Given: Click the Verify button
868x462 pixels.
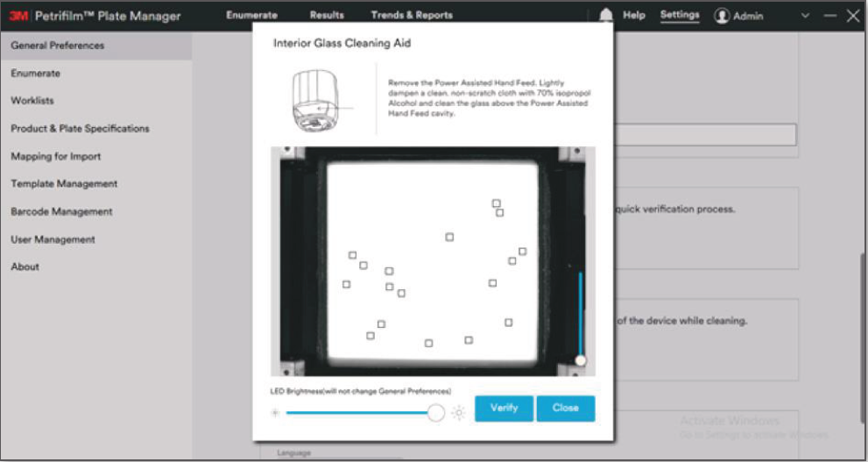Looking at the screenshot, I should (x=505, y=409).
